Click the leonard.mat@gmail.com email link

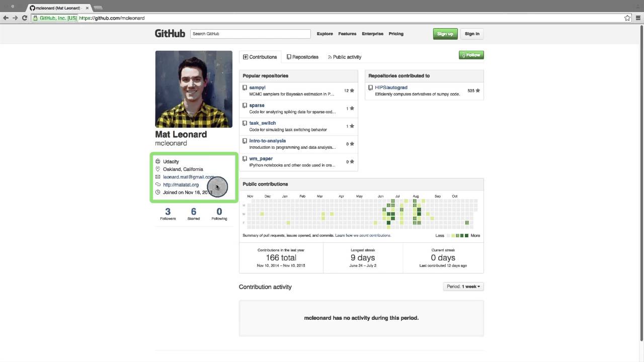click(x=189, y=177)
